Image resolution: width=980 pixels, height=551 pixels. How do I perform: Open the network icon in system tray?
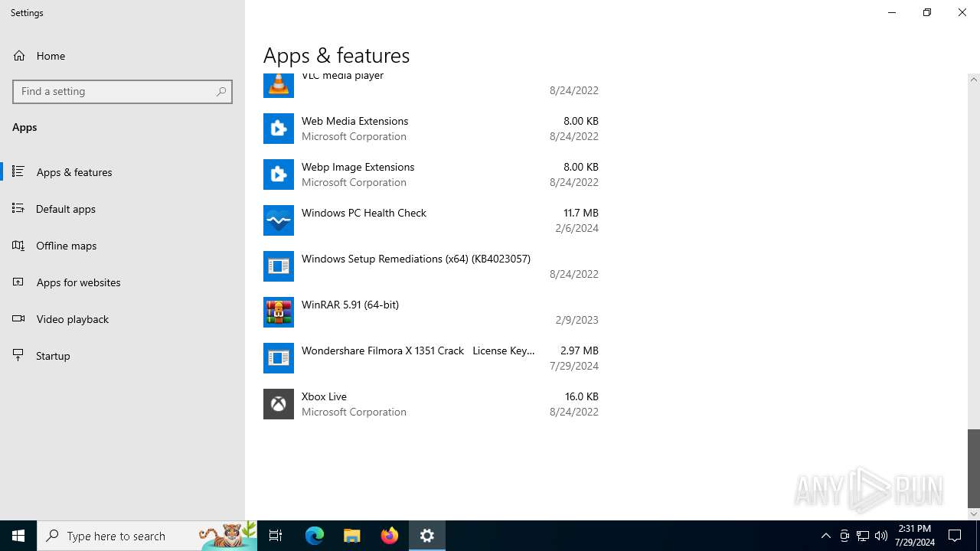(863, 536)
